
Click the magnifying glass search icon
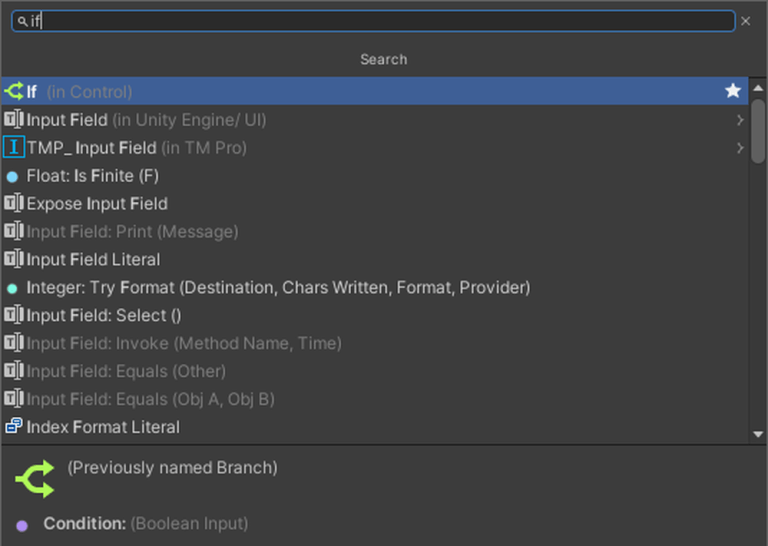(x=22, y=21)
